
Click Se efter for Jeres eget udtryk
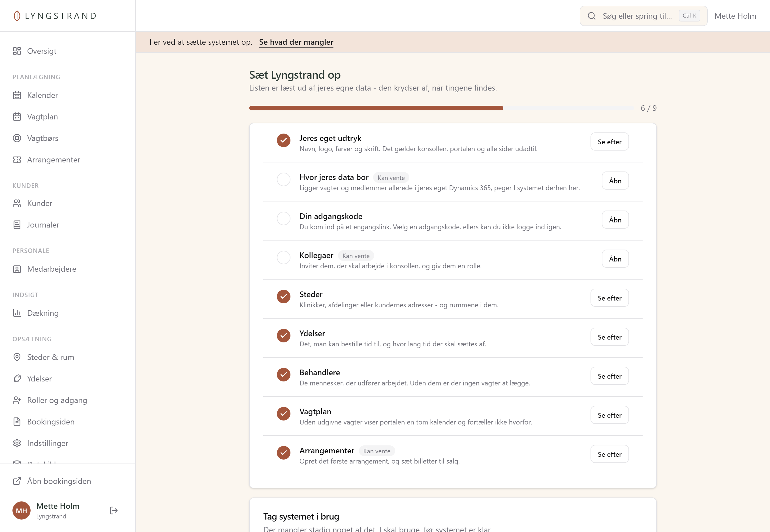[609, 142]
